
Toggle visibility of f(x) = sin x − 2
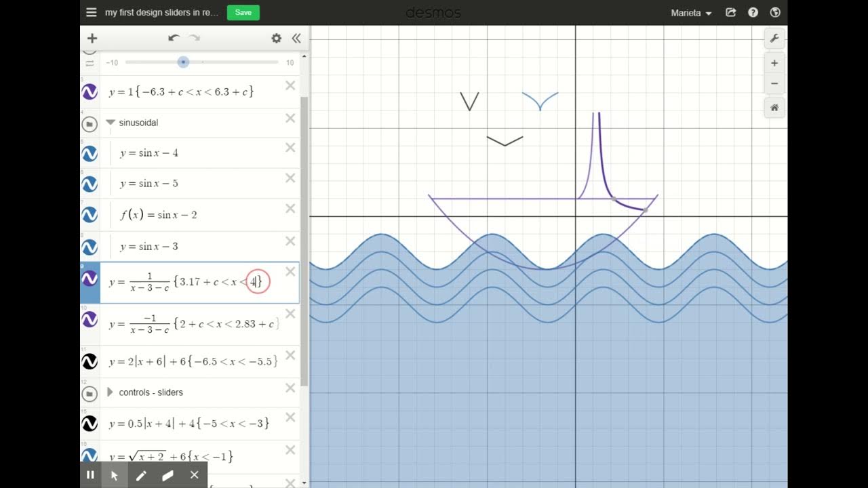[90, 215]
